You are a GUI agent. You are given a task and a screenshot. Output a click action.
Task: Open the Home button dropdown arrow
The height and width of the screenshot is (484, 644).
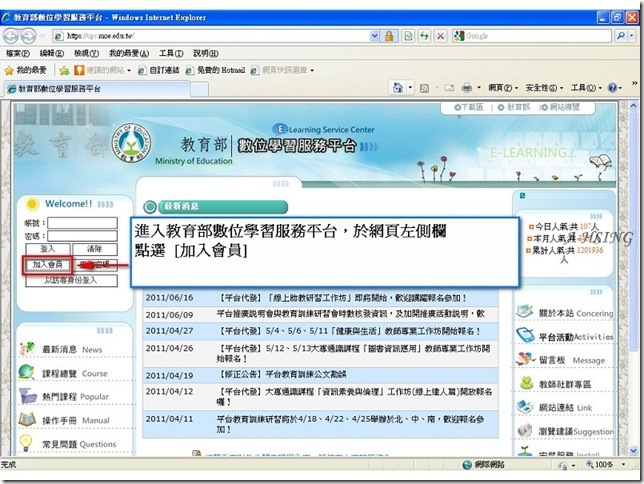[410, 88]
